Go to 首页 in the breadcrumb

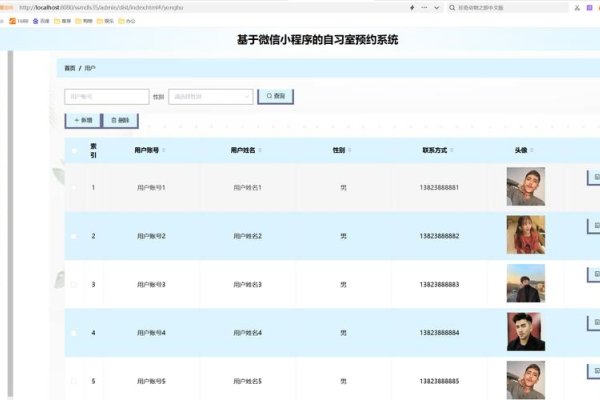(x=70, y=68)
